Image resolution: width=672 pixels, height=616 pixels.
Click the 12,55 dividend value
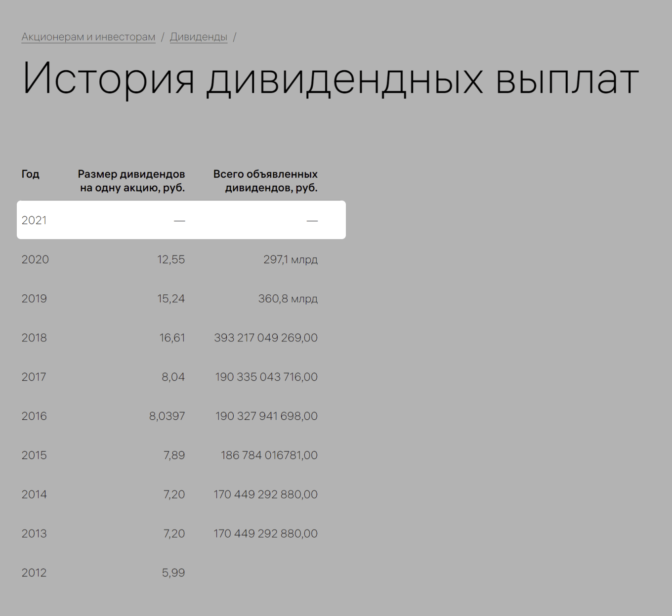pos(171,259)
